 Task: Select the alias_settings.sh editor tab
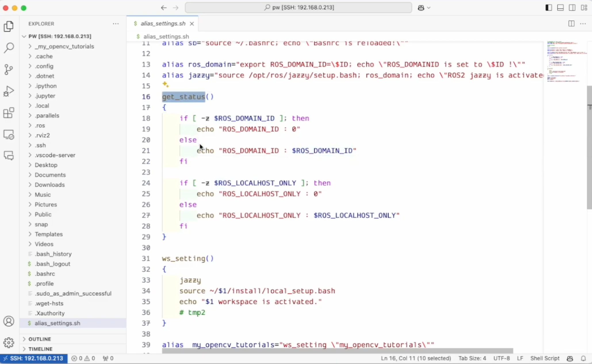tap(162, 24)
